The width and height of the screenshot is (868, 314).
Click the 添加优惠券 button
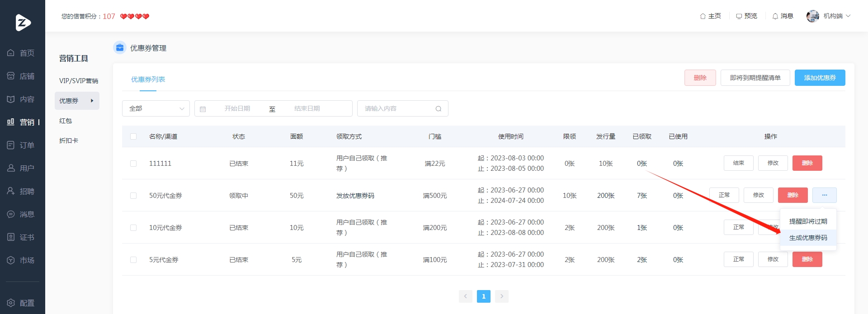[x=820, y=78]
